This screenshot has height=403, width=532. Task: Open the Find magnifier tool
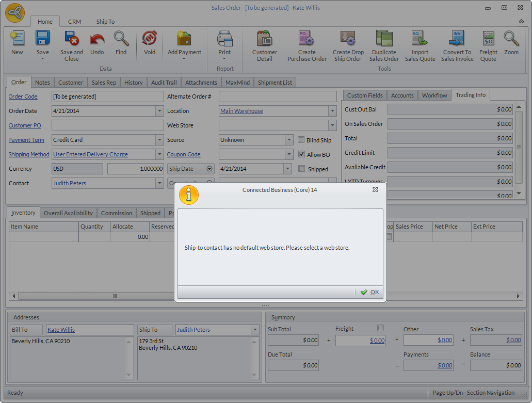(x=121, y=39)
